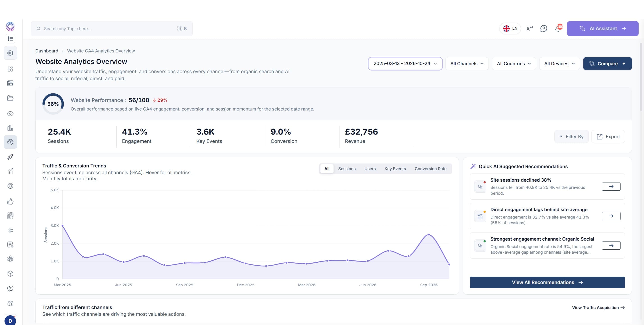This screenshot has height=325, width=644.
Task: Click the Dashboard breadcrumb link
Action: pyautogui.click(x=47, y=51)
